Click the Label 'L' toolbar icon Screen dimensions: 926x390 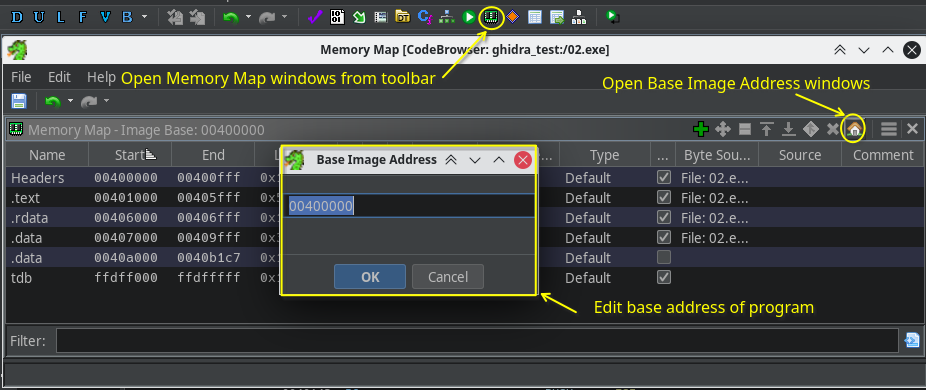pos(60,17)
